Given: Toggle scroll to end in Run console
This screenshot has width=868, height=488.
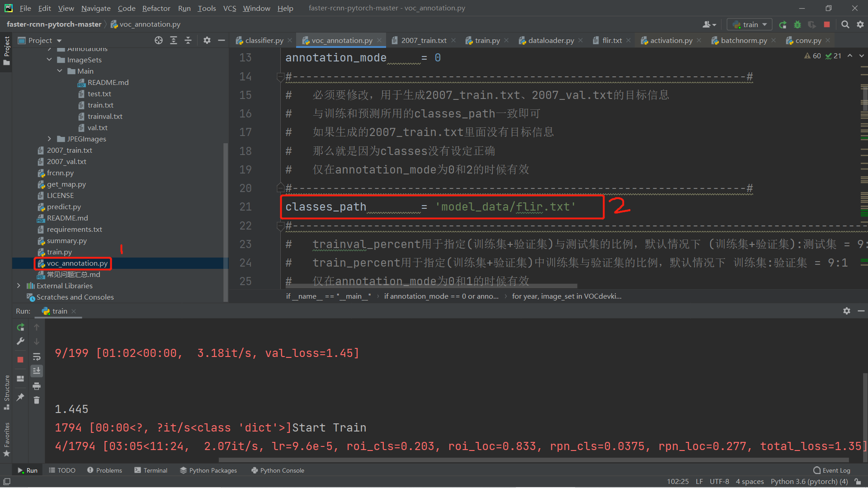Looking at the screenshot, I should click(x=37, y=371).
